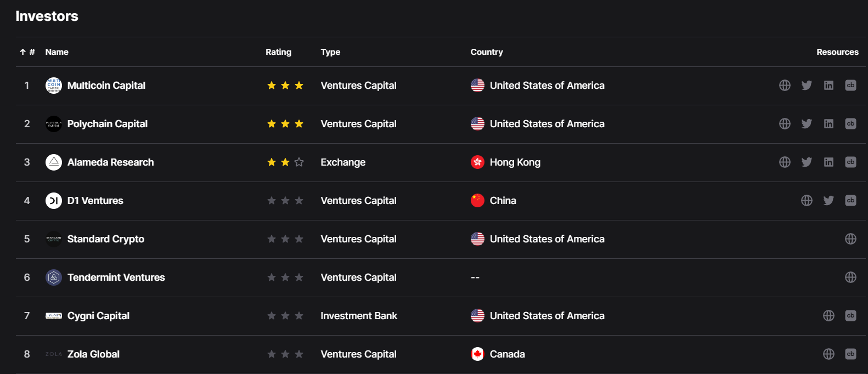868x374 pixels.
Task: Click the Name column header
Action: [57, 52]
